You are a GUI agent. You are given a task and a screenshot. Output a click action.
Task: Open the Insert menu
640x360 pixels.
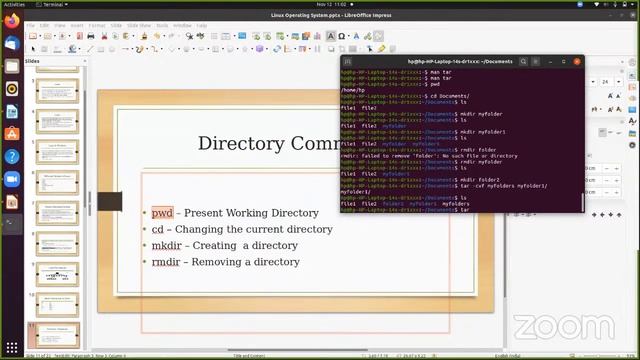[x=77, y=25]
